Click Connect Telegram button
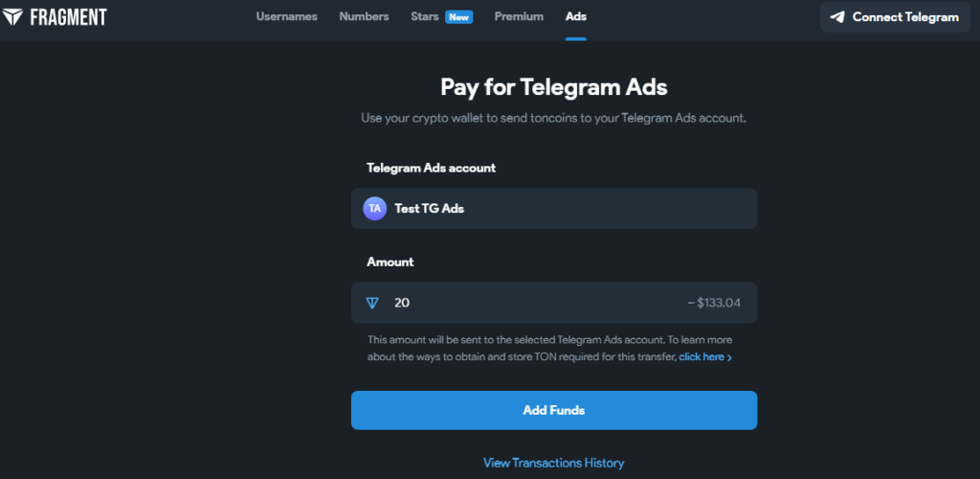The image size is (980, 479). [895, 17]
